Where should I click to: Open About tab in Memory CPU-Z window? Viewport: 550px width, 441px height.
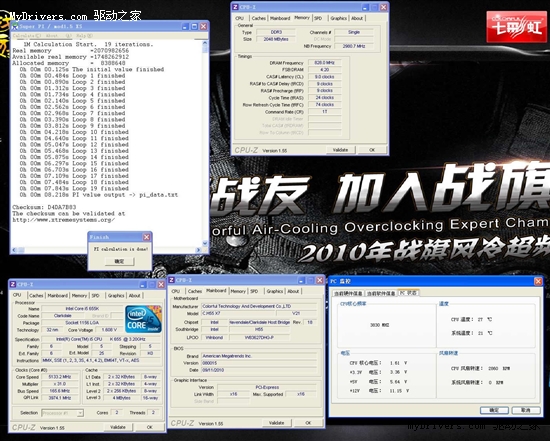coord(357,18)
